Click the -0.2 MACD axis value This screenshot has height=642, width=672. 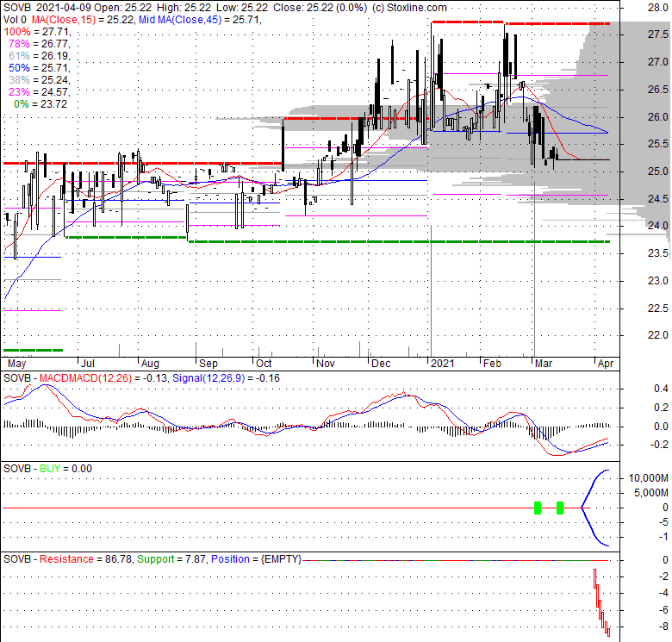(659, 445)
